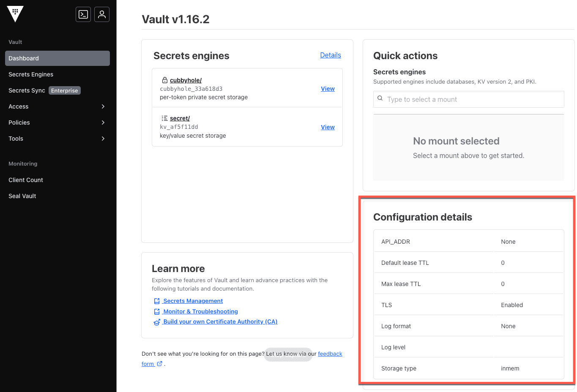Click the No mount selected message
The height and width of the screenshot is (392, 577).
pyautogui.click(x=456, y=141)
